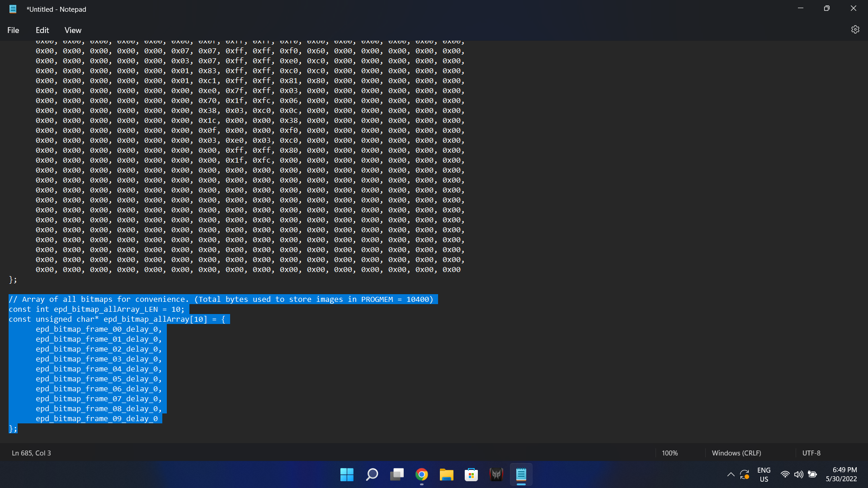
Task: Click the ENG US language indicator
Action: click(764, 474)
